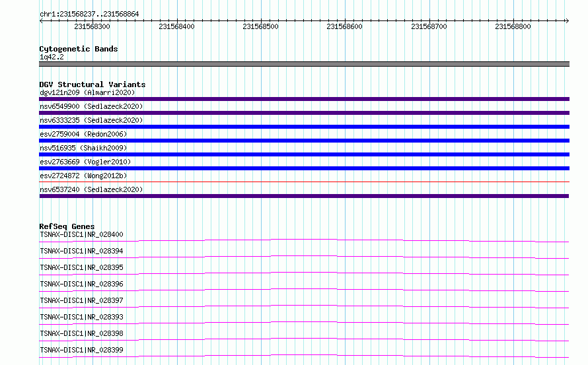Select the magenta NR_028398 transcript line
Image resolution: width=588 pixels, height=365 pixels.
click(304, 339)
